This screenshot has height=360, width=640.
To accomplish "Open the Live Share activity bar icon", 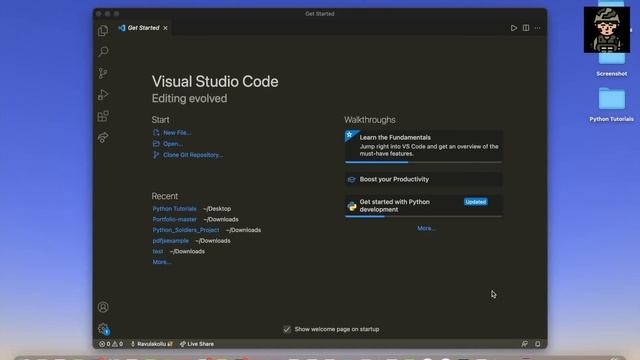I will (x=103, y=138).
